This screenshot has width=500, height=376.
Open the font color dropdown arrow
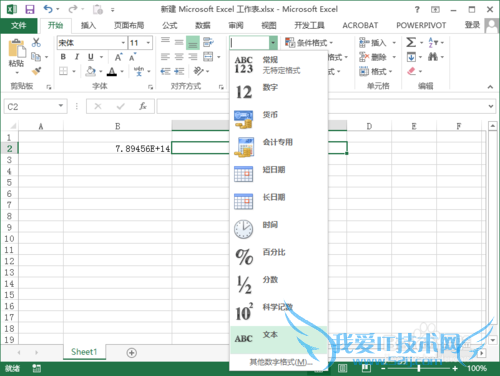click(x=122, y=71)
